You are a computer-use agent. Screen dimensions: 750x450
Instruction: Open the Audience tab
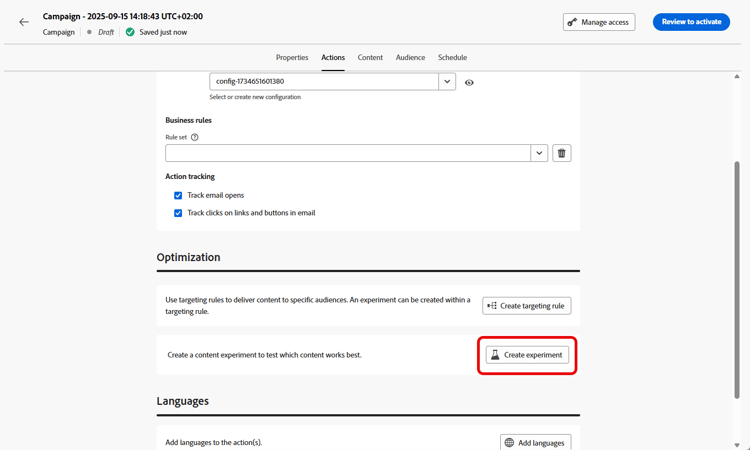pos(410,57)
